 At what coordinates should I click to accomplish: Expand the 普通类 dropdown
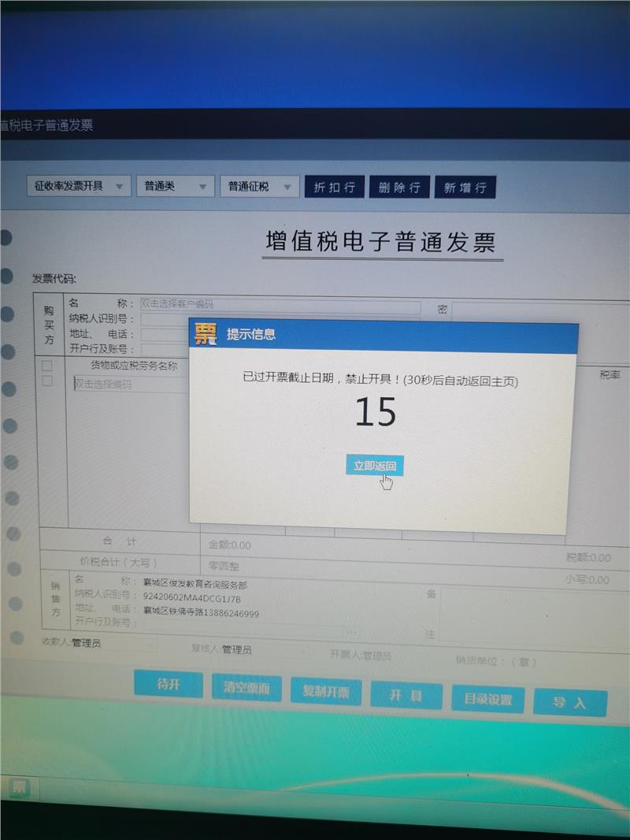pos(175,187)
